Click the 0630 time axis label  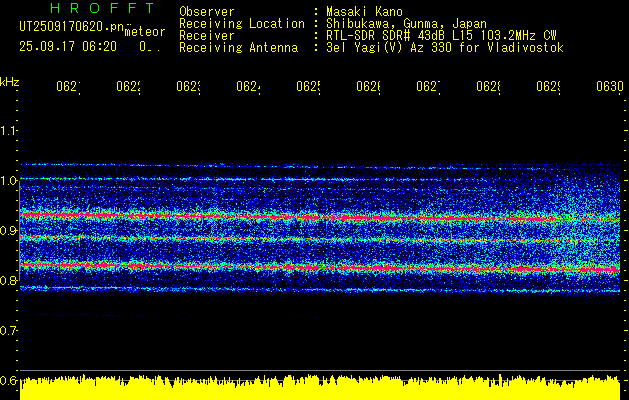coord(610,87)
